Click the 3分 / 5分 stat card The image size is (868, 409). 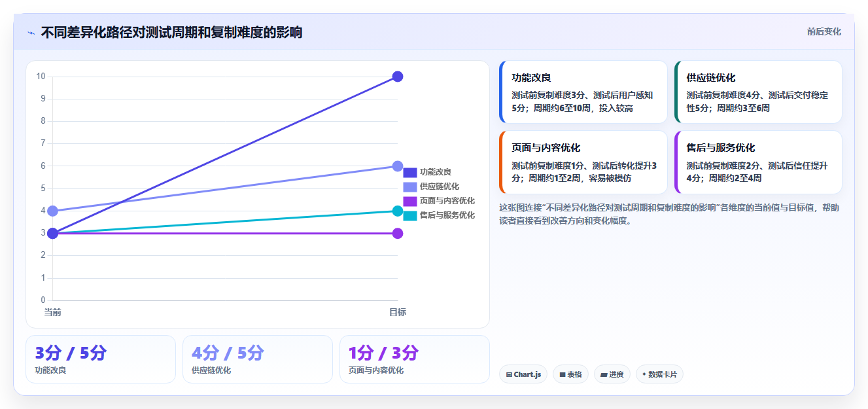tap(101, 359)
